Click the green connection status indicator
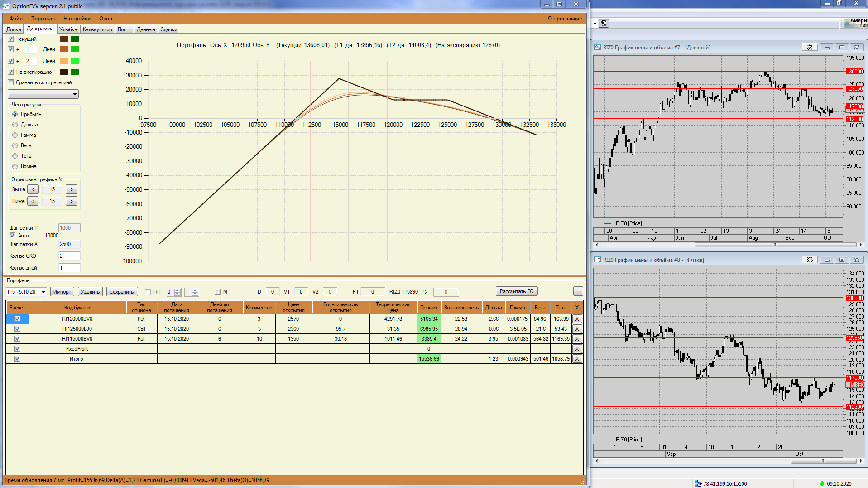This screenshot has height=488, width=868. (821, 483)
